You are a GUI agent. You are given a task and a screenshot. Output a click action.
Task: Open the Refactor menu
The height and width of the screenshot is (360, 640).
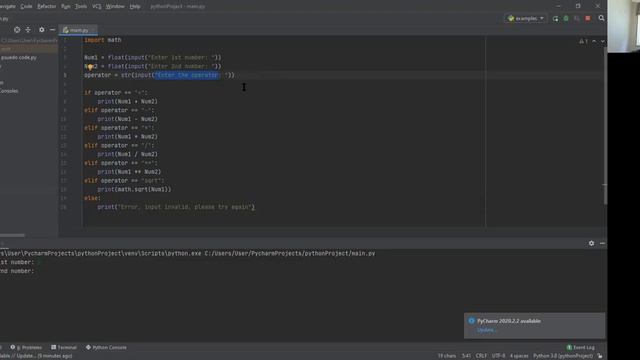pos(47,7)
